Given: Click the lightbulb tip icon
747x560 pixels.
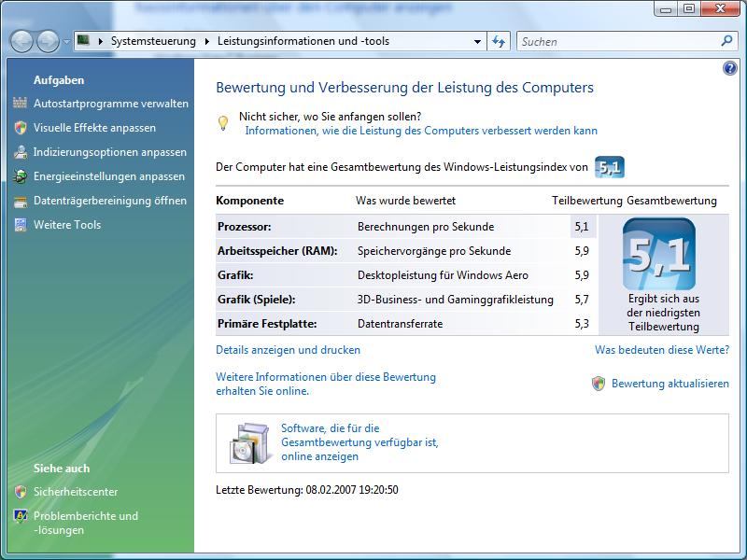Looking at the screenshot, I should tap(222, 123).
